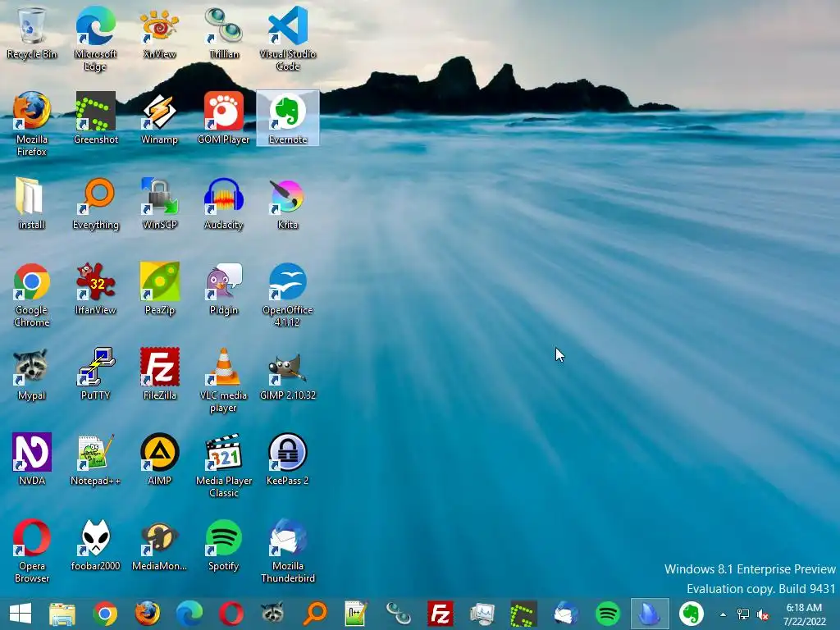This screenshot has height=630, width=840.
Task: Select the WinSCP desktop shortcut
Action: 160,203
